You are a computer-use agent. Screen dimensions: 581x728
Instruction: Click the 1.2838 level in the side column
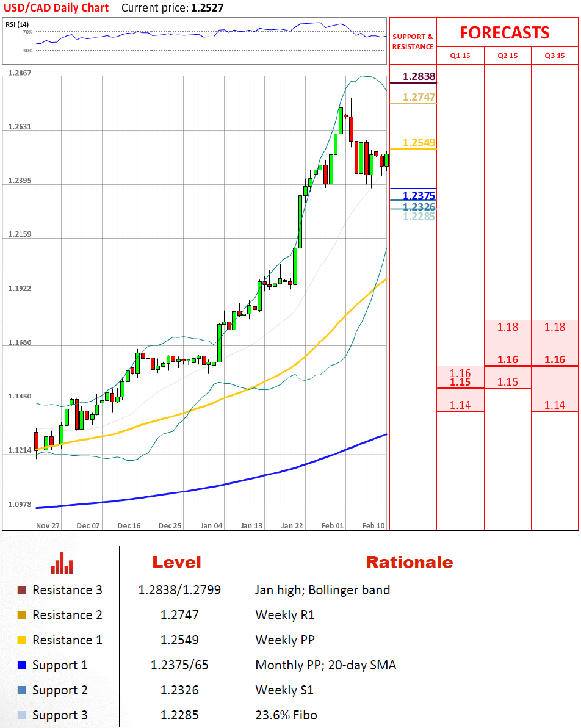[x=419, y=76]
